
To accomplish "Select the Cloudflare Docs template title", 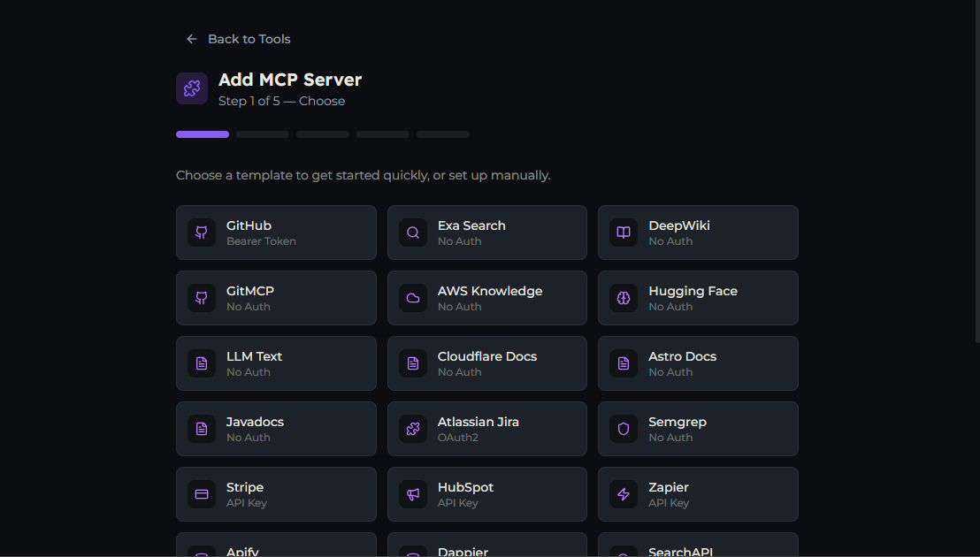I will point(486,356).
